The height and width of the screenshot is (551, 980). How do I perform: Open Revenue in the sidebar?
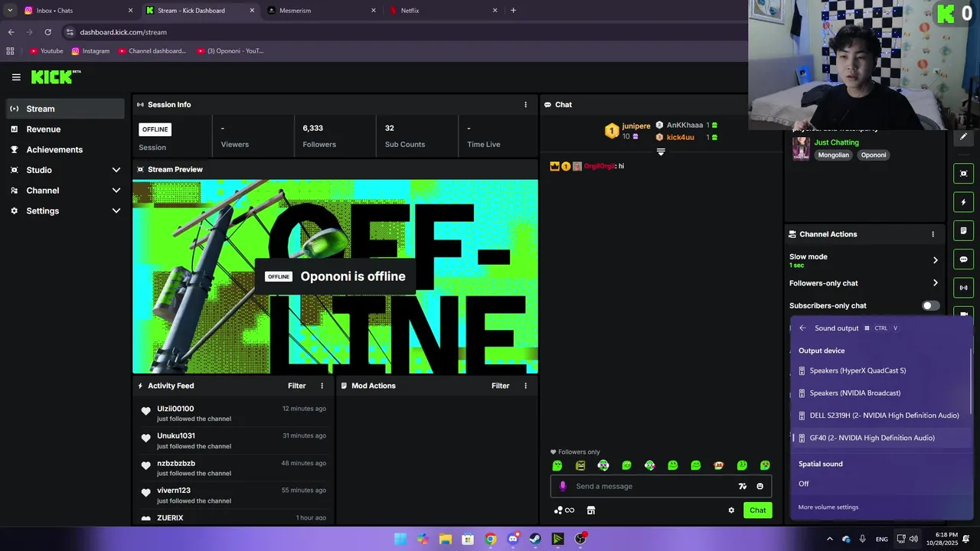pyautogui.click(x=65, y=129)
